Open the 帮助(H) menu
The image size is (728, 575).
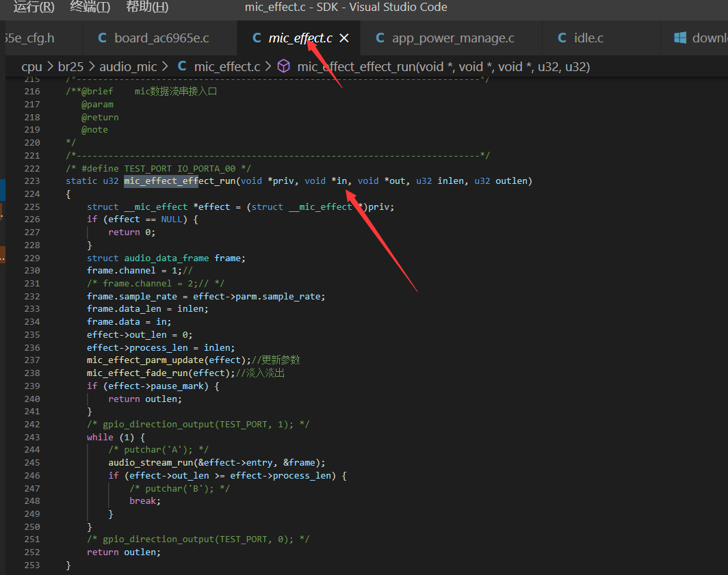147,7
